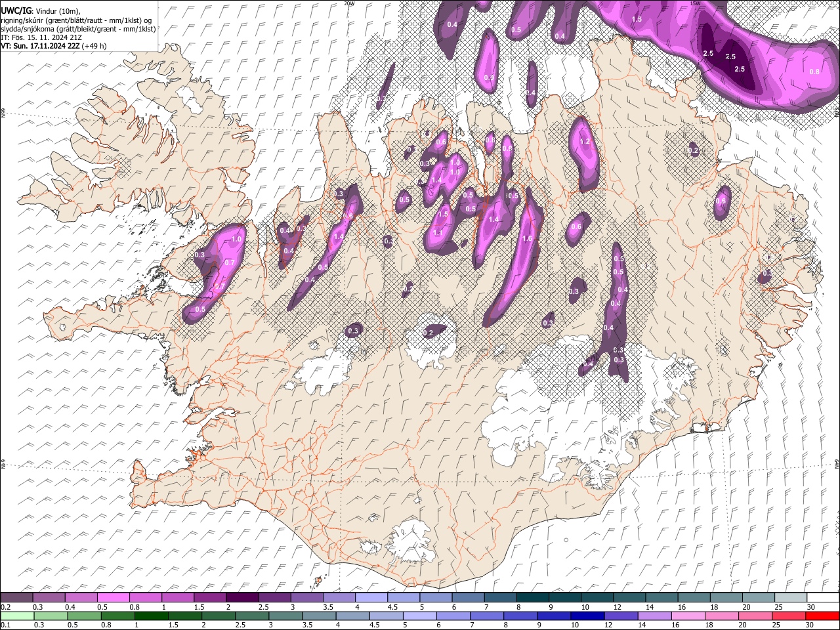Pick the lower legend swatch between 2.5 and 3
The image size is (840, 630).
click(253, 616)
